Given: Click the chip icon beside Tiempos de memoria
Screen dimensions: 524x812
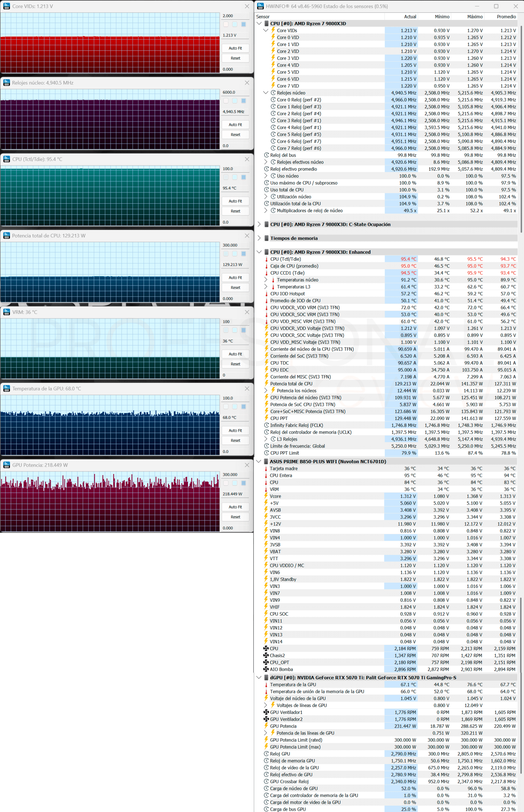Looking at the screenshot, I should 266,238.
